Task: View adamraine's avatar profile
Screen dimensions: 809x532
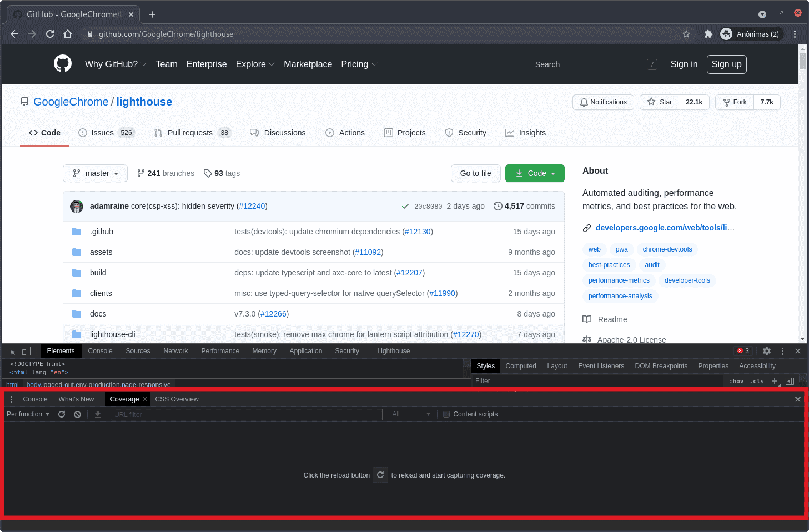Action: (77, 206)
